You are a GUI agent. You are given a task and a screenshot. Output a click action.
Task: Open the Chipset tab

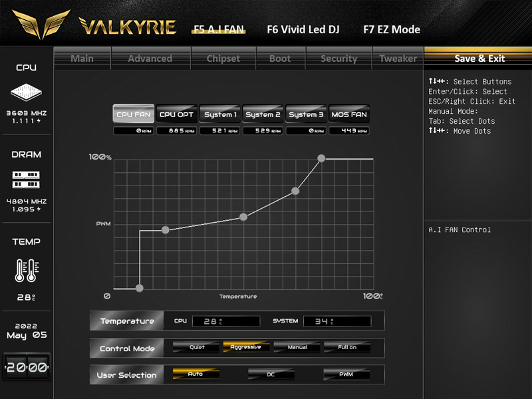pos(223,59)
